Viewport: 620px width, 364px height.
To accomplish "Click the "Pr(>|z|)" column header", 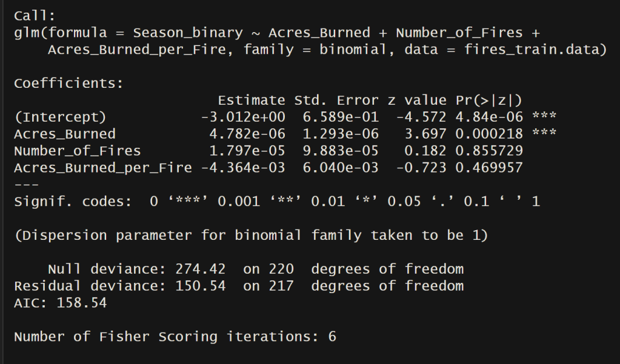I will coord(488,100).
